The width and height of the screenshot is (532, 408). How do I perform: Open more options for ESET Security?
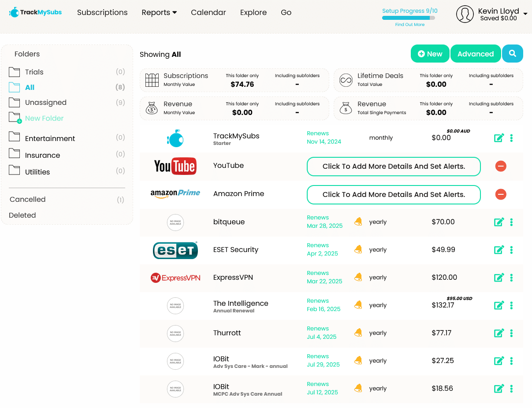tap(511, 250)
